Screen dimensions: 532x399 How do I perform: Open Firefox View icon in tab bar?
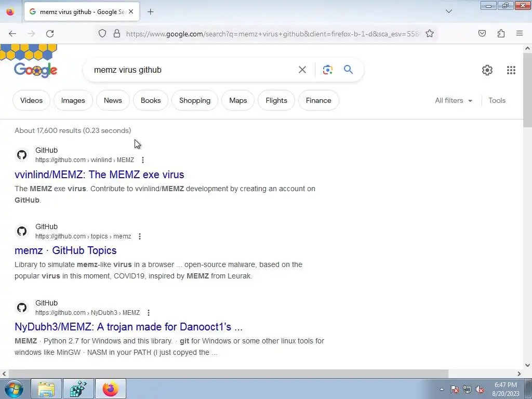click(x=10, y=12)
